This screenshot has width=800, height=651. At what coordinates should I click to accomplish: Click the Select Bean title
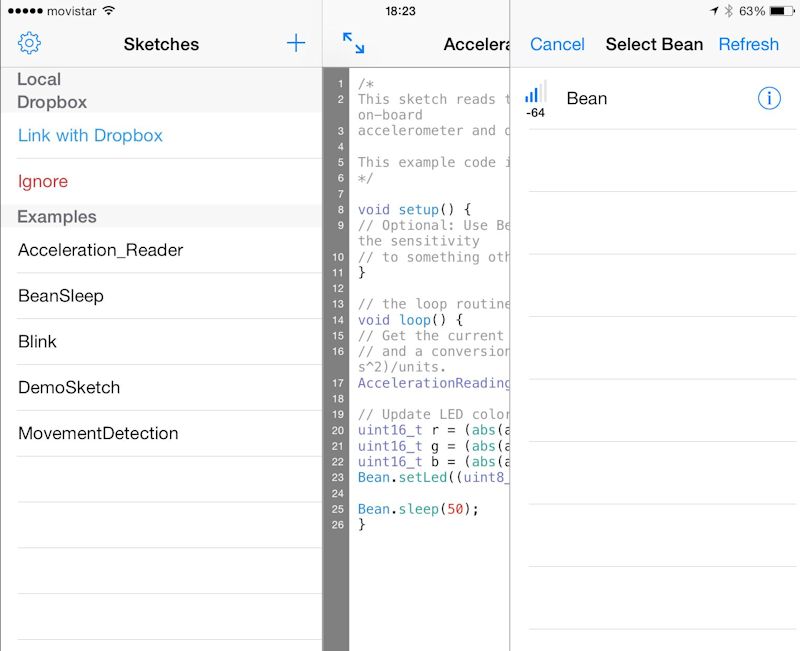(654, 44)
